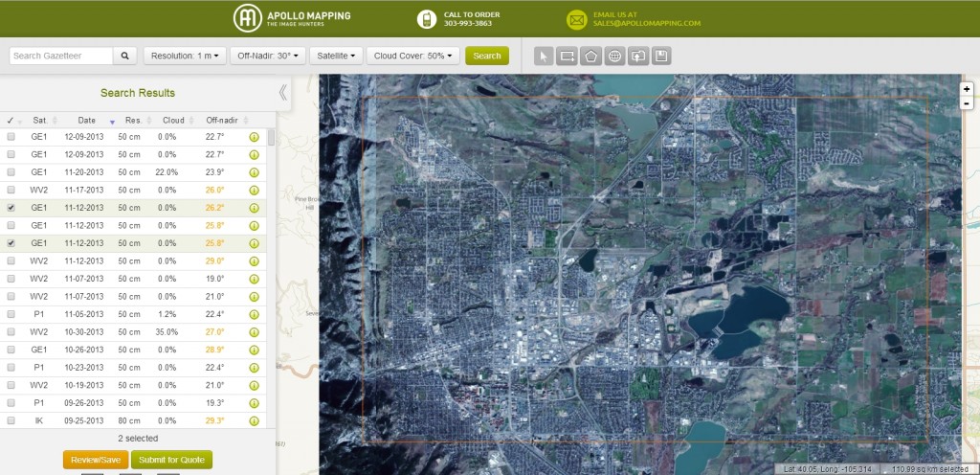Click the Apollo Mapping logo

[292, 18]
